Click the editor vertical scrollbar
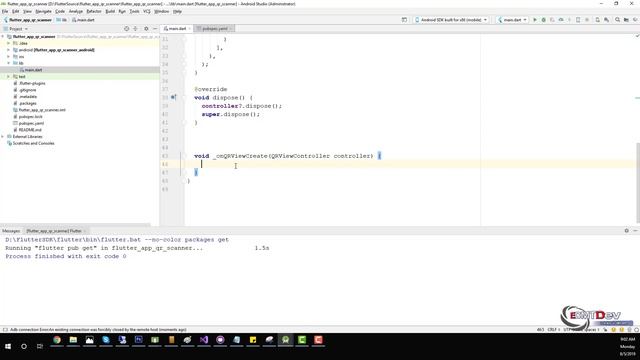 pyautogui.click(x=638, y=183)
